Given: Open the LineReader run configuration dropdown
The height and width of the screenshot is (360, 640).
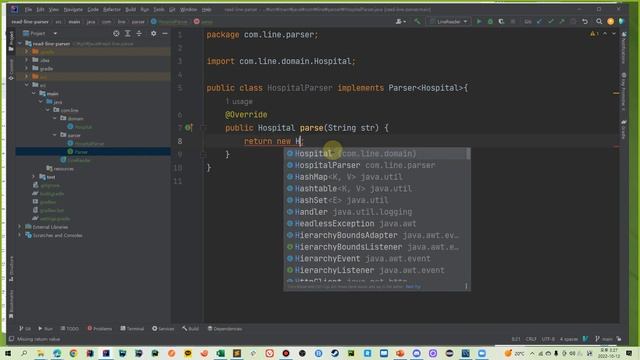Looking at the screenshot, I should click(449, 21).
